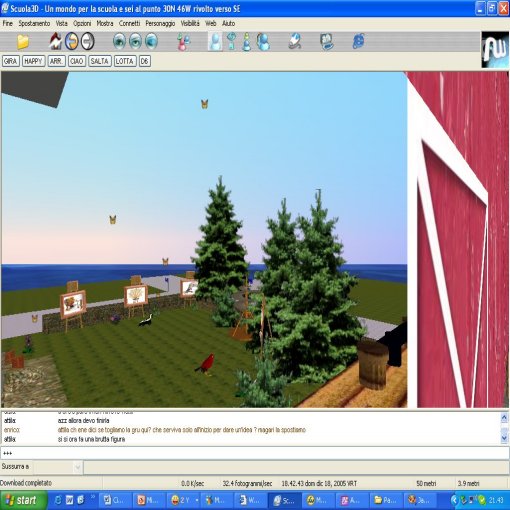The height and width of the screenshot is (510, 510).
Task: Click the SALTA gesture button
Action: pyautogui.click(x=100, y=61)
